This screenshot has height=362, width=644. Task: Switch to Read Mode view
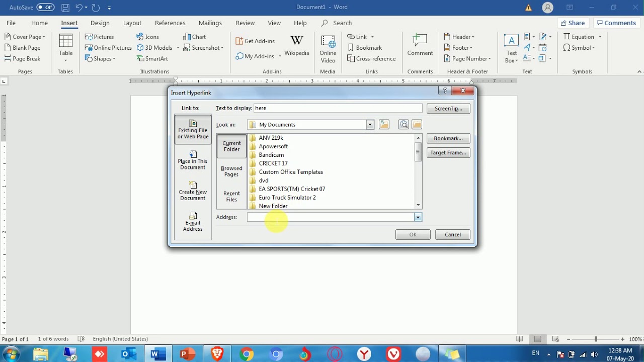[520, 339]
